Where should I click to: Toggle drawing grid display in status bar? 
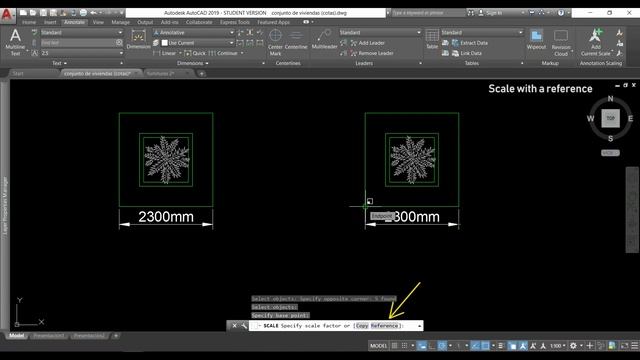tap(394, 345)
